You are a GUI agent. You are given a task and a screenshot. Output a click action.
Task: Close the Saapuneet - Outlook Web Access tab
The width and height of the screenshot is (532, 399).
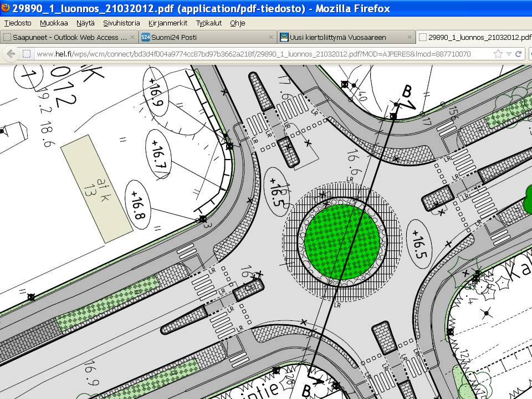[132, 37]
